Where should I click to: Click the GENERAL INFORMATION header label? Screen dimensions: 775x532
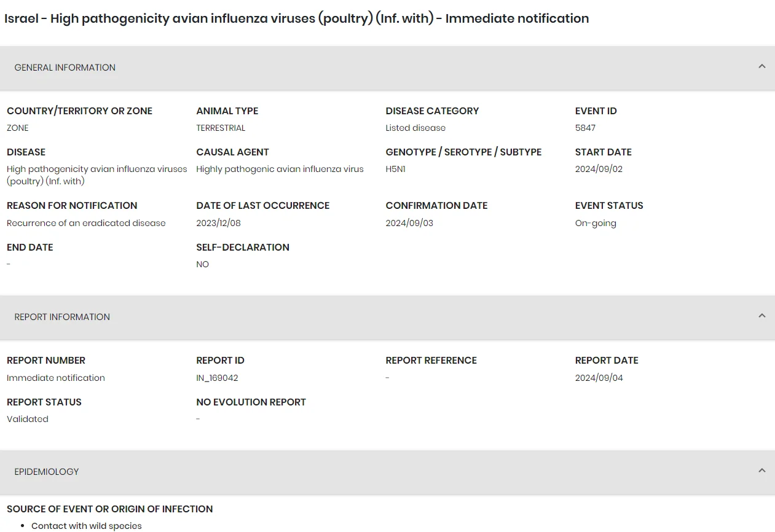[x=65, y=68]
